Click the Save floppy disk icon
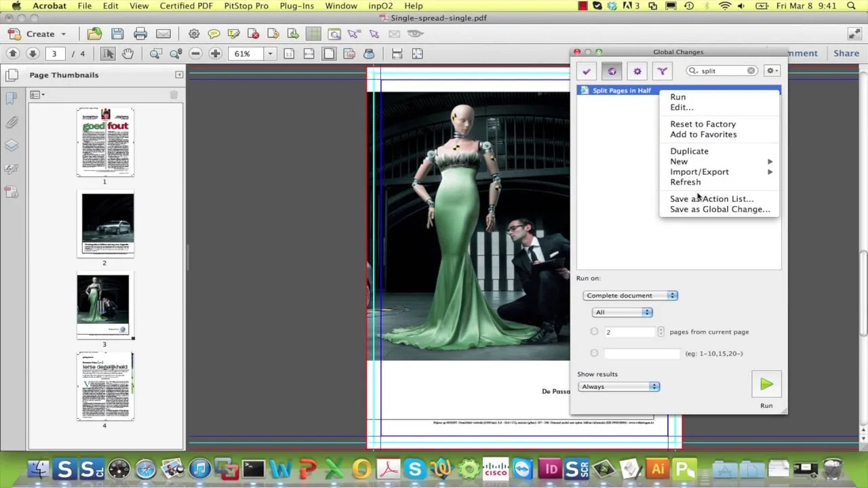The image size is (868, 488). (x=117, y=34)
